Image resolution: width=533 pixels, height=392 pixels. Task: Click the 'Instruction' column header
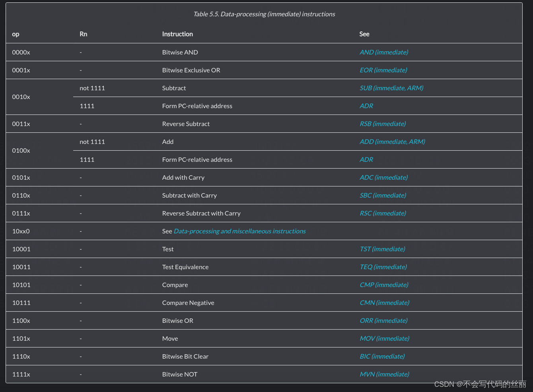tap(177, 34)
